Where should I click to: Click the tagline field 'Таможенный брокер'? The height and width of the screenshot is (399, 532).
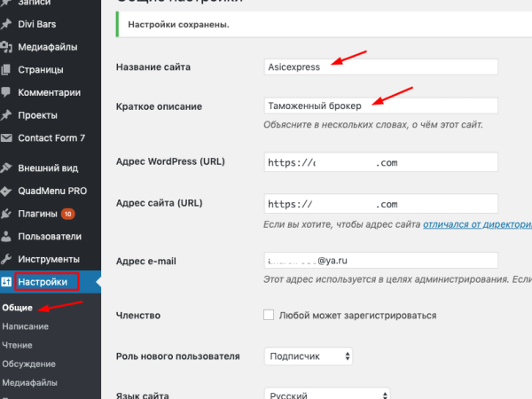point(381,106)
